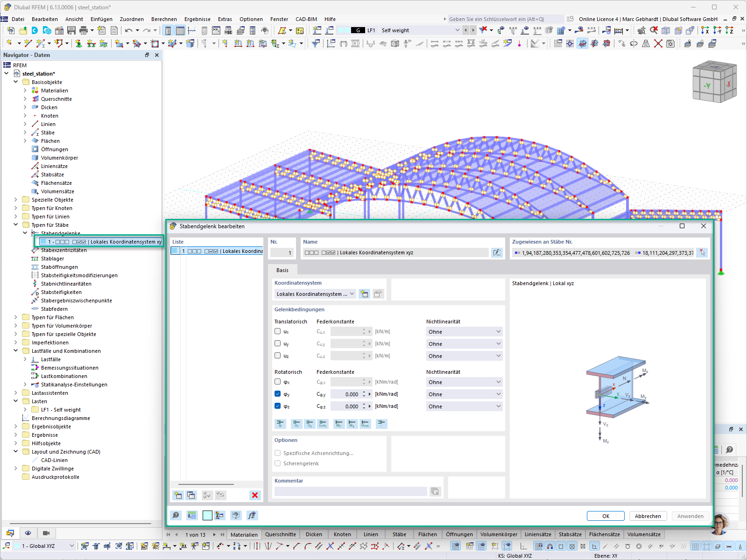The width and height of the screenshot is (747, 560).
Task: Click the light blue color swatch in dialog
Action: tap(207, 515)
